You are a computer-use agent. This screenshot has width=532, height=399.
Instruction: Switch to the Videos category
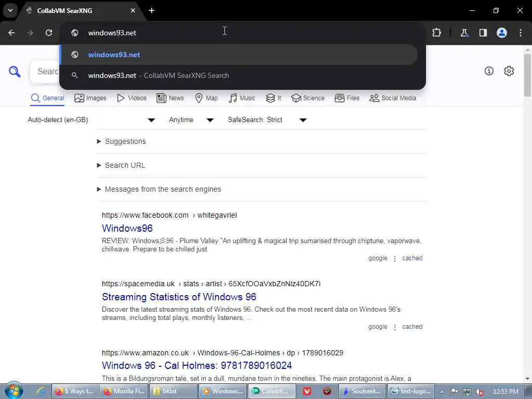tap(131, 98)
